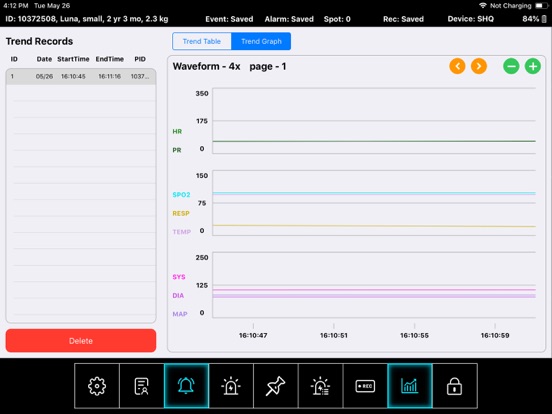Screen dimensions: 552x414
Task: Tap the REC recording icon
Action: 365,386
